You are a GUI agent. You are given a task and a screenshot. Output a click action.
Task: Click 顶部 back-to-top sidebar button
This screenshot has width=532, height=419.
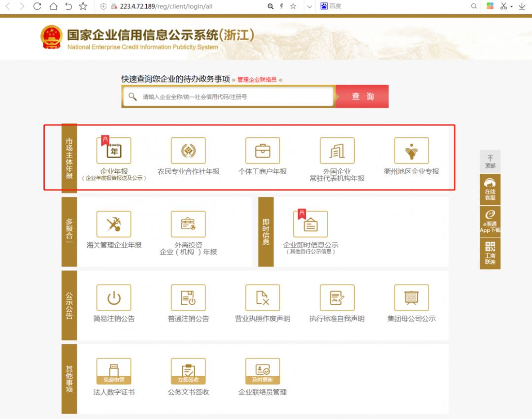(490, 161)
